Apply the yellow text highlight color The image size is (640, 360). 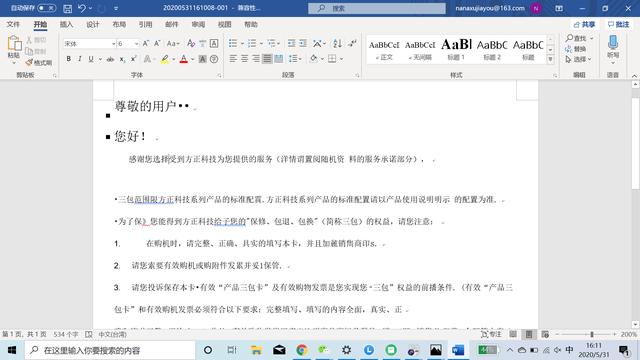164,59
